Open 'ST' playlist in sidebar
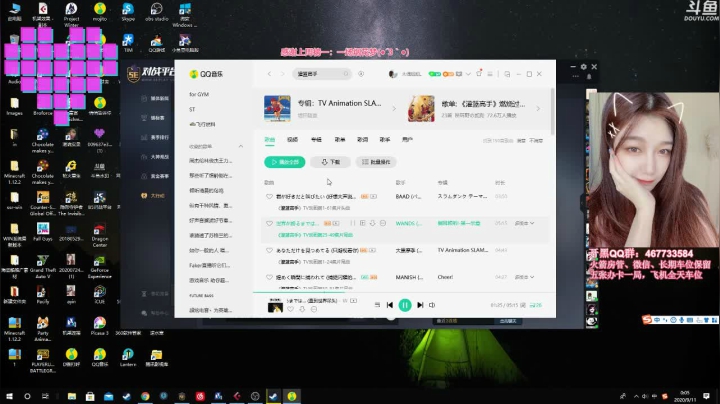 192,109
